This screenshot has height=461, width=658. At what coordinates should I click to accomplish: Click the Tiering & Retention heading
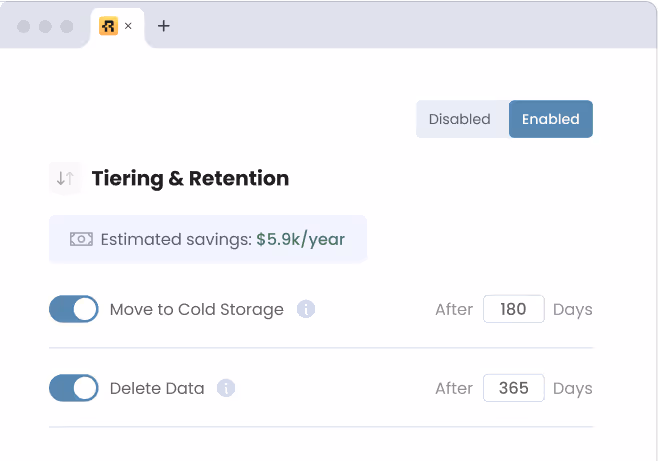pos(190,179)
